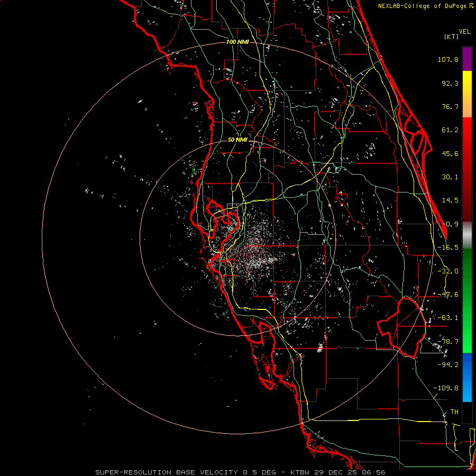
Task: Select the VEL legend title
Action: (465, 32)
